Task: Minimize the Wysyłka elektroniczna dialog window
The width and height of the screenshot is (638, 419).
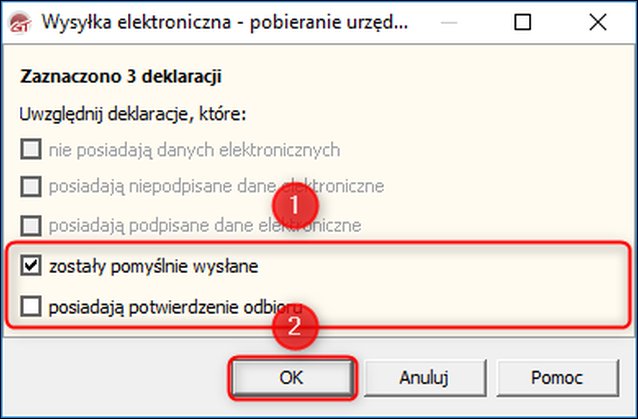Action: click(449, 22)
